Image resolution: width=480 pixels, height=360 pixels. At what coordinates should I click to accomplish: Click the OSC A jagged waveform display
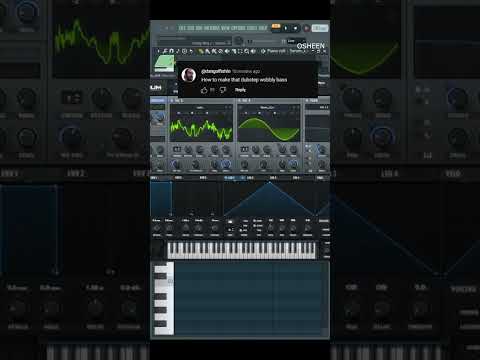201,129
